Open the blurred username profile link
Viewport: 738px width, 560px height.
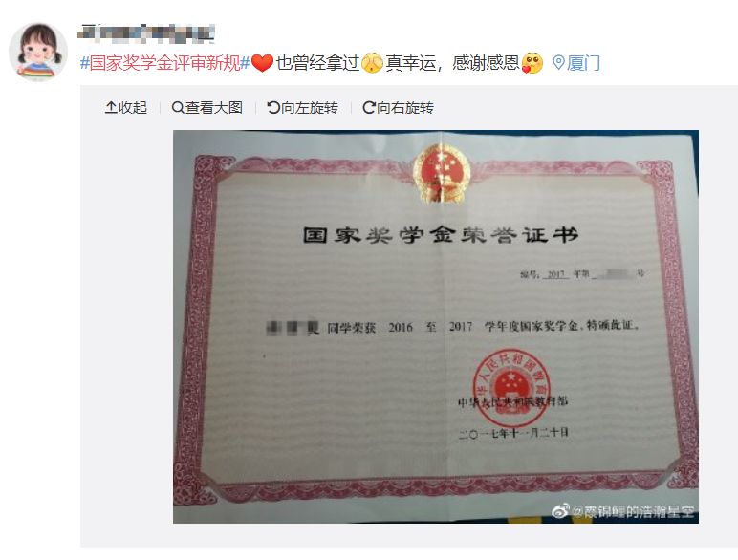146,32
